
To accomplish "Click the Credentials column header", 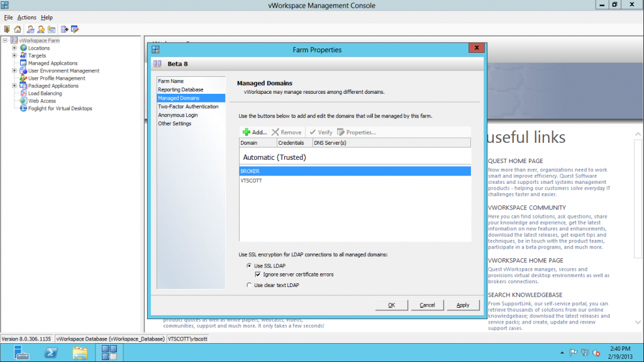I will (x=295, y=143).
